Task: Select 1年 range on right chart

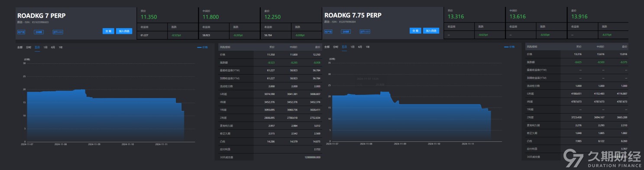Action: (x=368, y=46)
